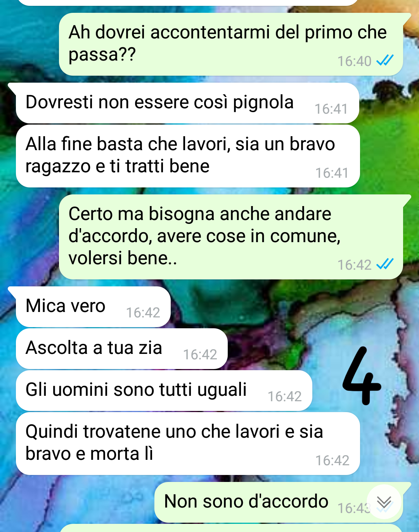Tap the blue read-receipt ticks at 16:42
Image resolution: width=419 pixels, height=532 pixels.
tap(385, 264)
